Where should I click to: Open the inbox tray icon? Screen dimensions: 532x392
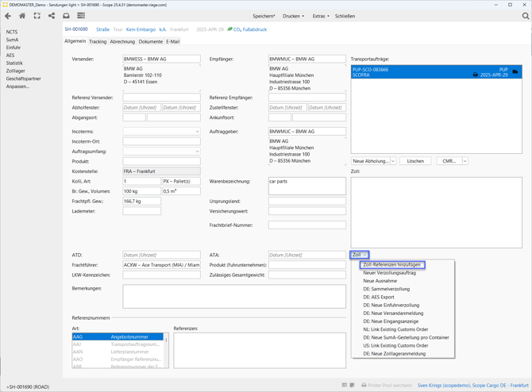tap(66, 16)
